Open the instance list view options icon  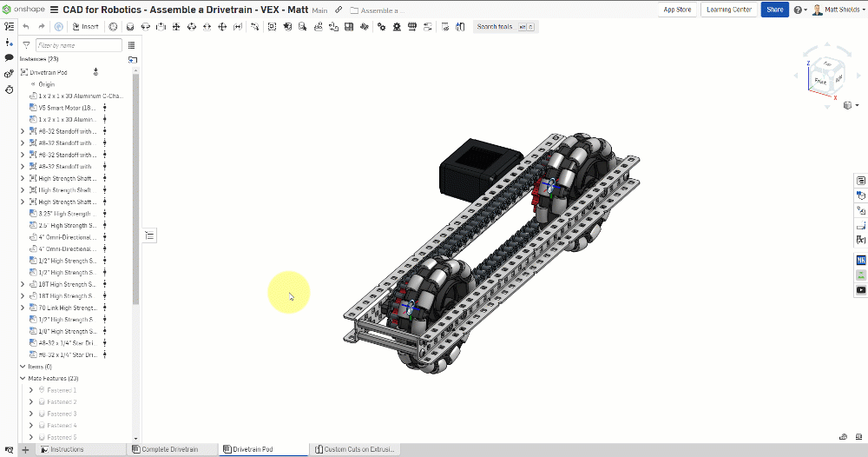(131, 45)
